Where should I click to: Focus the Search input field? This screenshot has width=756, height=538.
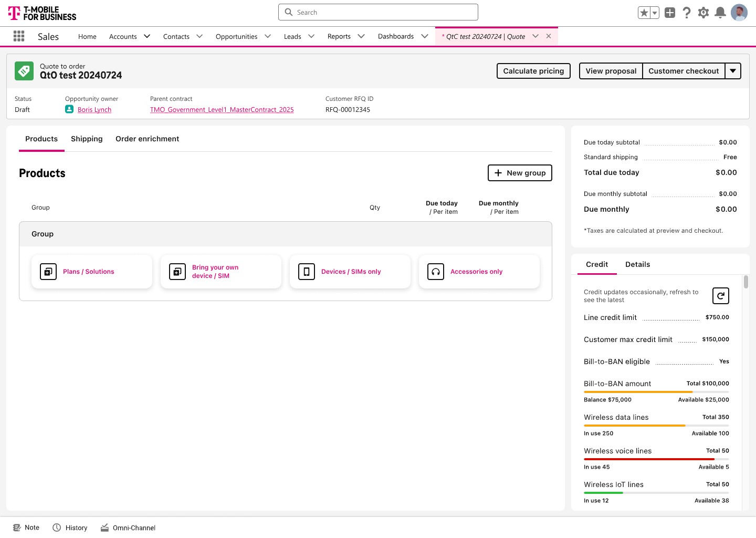point(378,12)
